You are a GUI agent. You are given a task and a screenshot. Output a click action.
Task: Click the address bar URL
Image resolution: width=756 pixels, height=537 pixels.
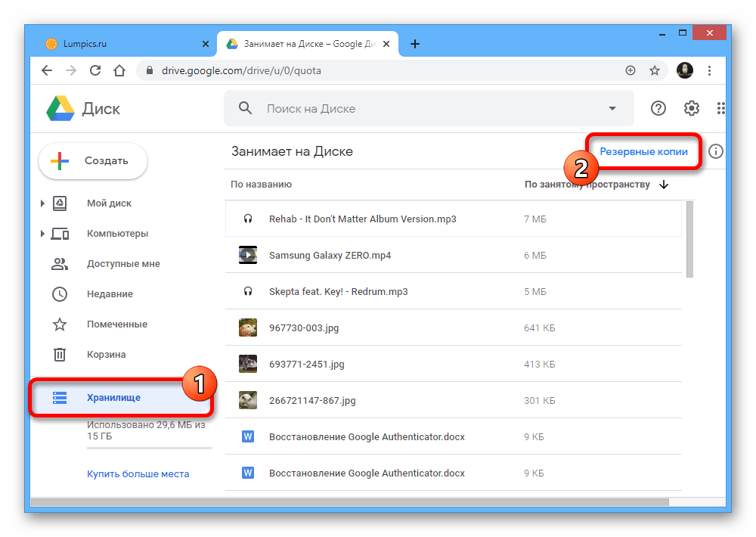click(241, 70)
